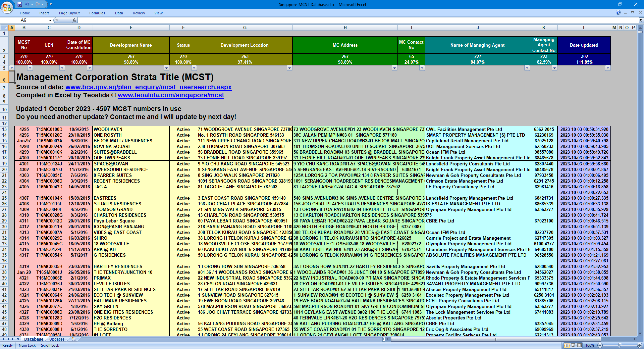Click horizontal scrollbar right arrow

point(634,339)
